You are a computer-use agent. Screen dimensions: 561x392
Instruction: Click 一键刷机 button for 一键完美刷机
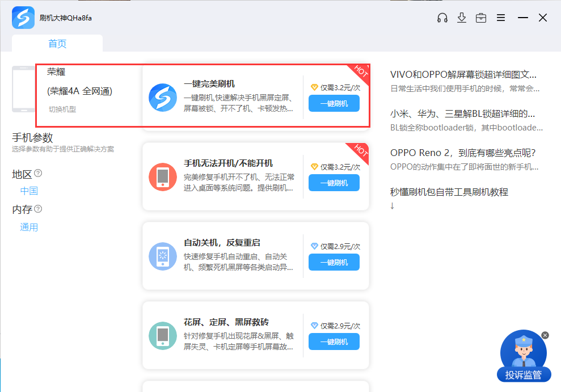pyautogui.click(x=334, y=103)
